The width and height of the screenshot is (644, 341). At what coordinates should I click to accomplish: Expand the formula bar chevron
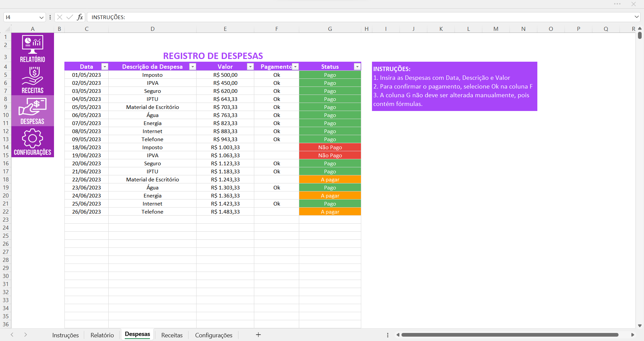click(636, 17)
